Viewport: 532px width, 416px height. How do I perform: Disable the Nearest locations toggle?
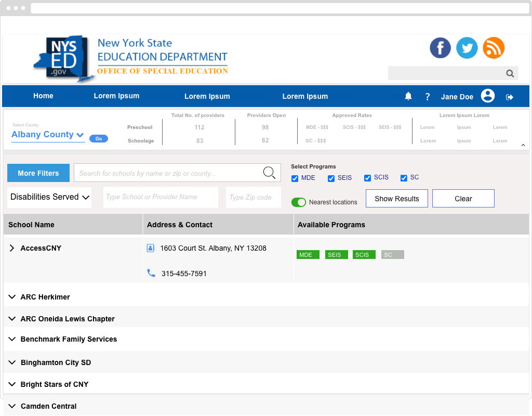pyautogui.click(x=299, y=202)
